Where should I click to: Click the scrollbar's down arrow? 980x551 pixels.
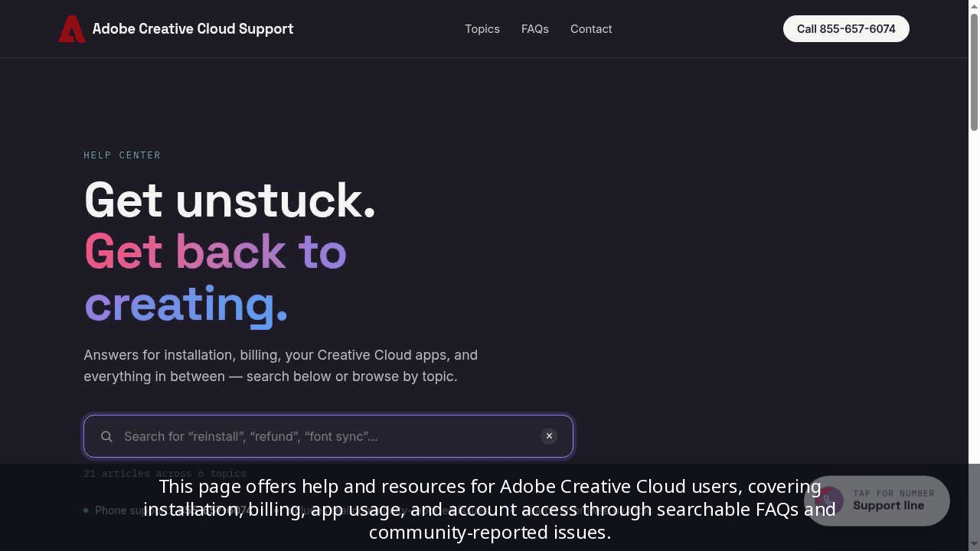point(974,545)
